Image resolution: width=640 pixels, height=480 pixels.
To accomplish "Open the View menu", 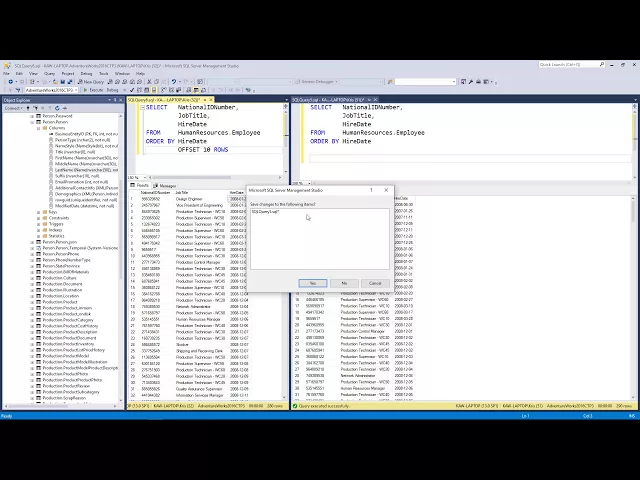I will (33, 73).
